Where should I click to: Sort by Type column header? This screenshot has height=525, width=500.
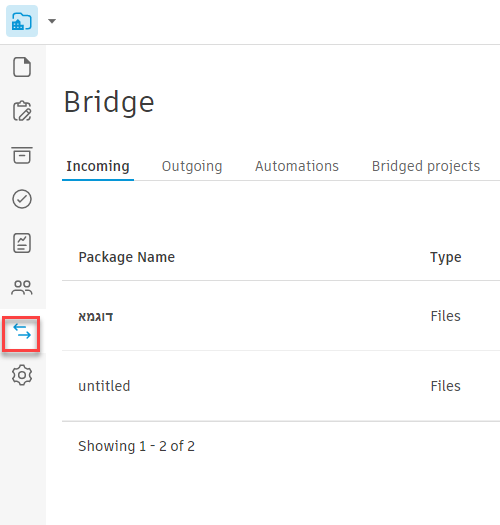(446, 257)
